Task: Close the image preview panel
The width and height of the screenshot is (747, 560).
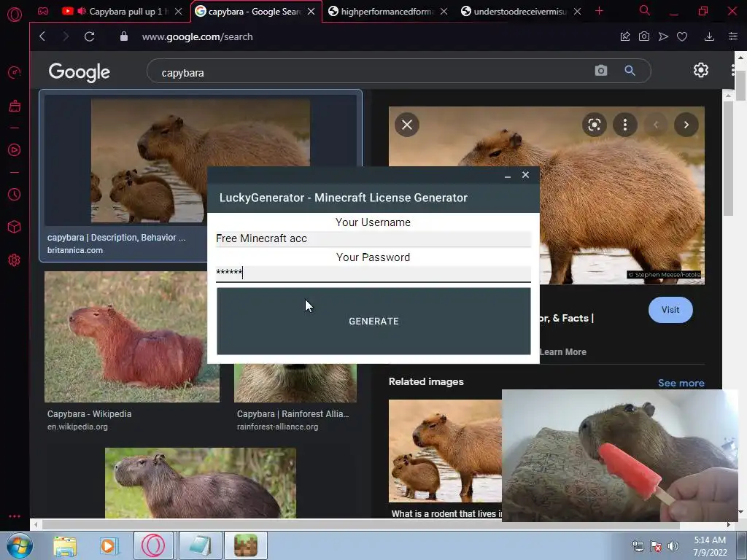Action: coord(407,125)
